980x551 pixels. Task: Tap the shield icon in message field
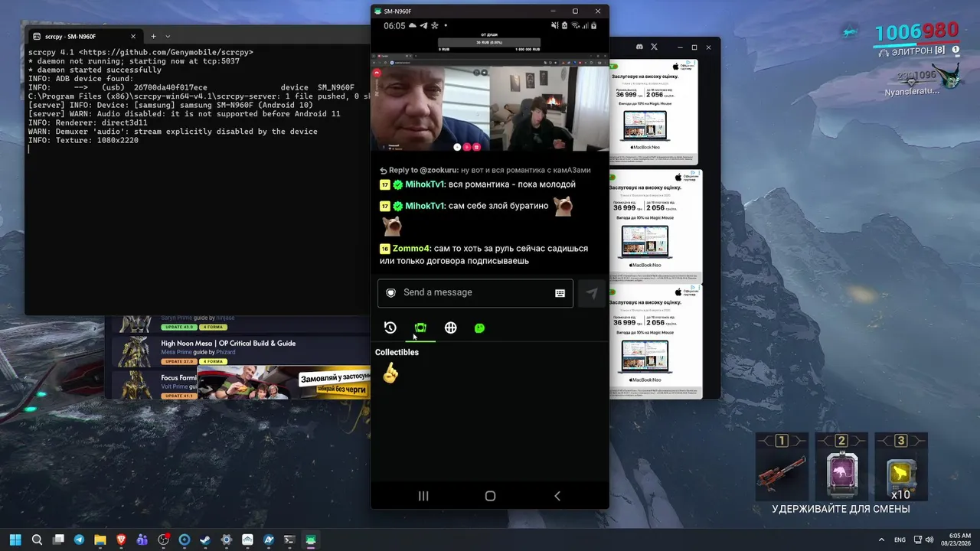pos(390,292)
